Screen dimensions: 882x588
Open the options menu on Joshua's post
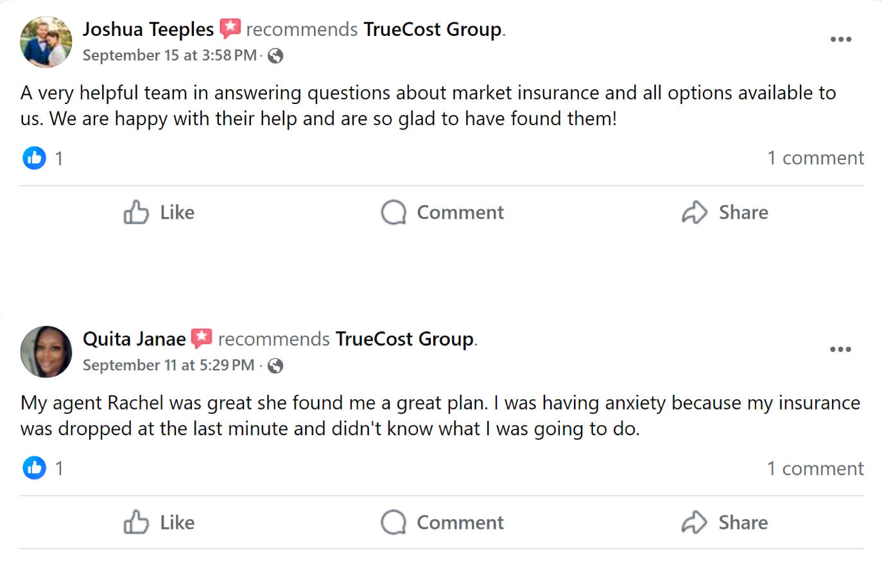[x=840, y=40]
